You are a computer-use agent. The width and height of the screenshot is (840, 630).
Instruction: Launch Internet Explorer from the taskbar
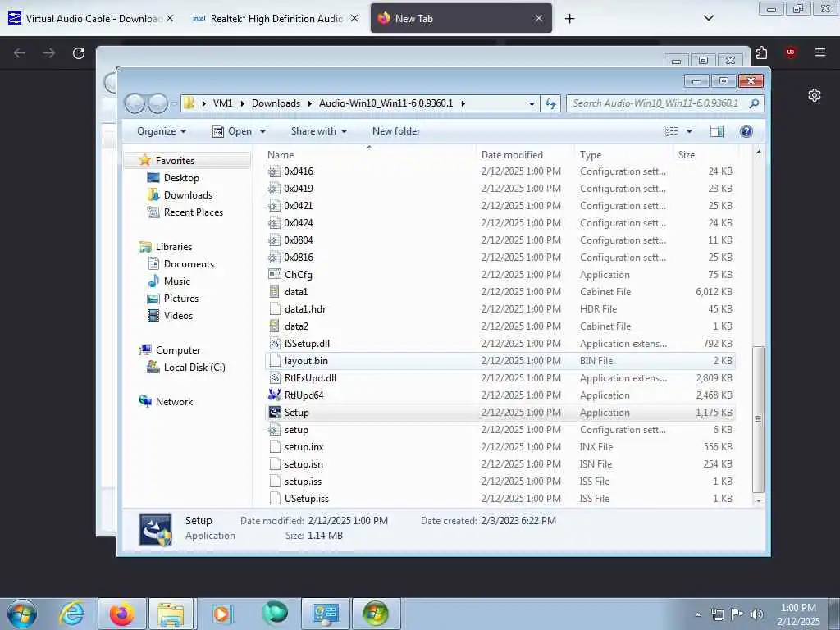[x=71, y=614]
